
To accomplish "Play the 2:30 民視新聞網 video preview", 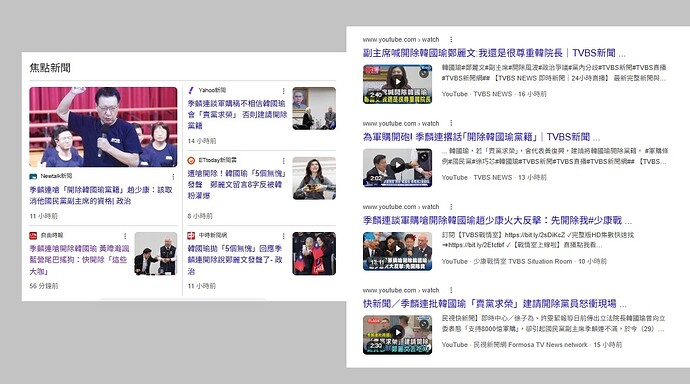I will [397, 335].
